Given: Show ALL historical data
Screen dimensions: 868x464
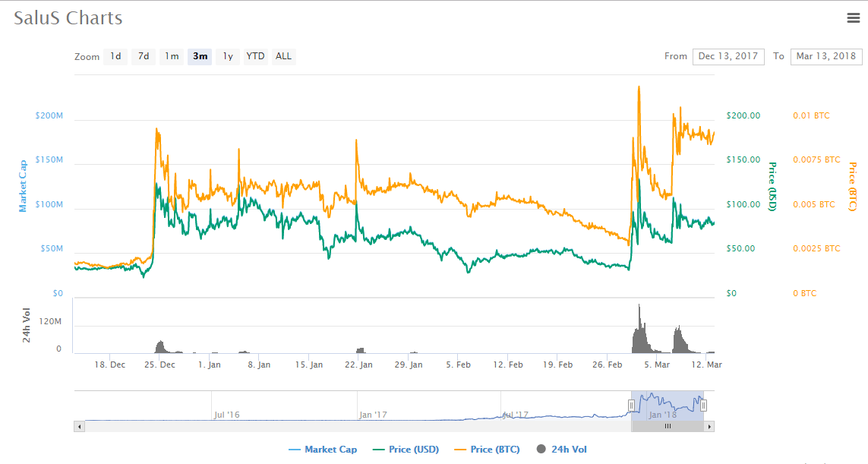Looking at the screenshot, I should 283,56.
